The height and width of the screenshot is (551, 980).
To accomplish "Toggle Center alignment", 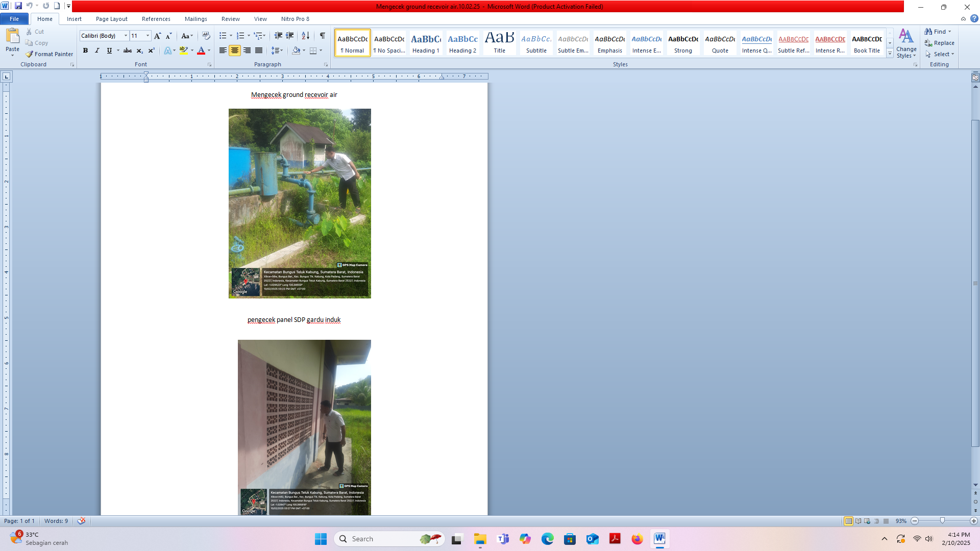I will [x=235, y=51].
